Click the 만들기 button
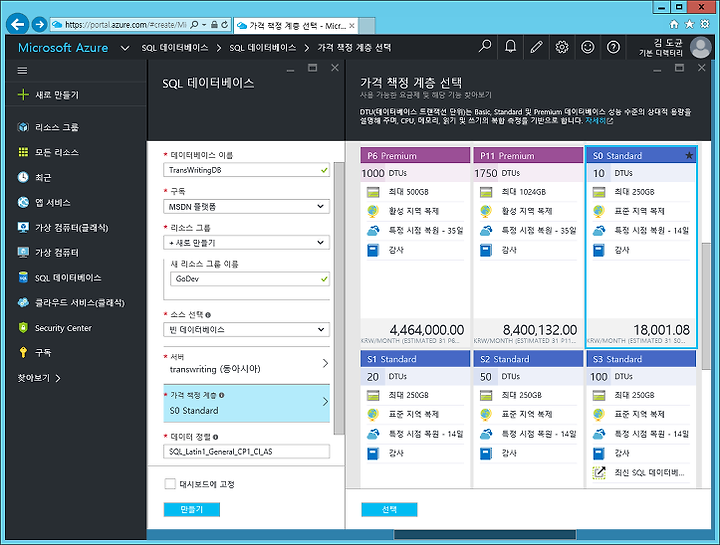 [x=191, y=509]
